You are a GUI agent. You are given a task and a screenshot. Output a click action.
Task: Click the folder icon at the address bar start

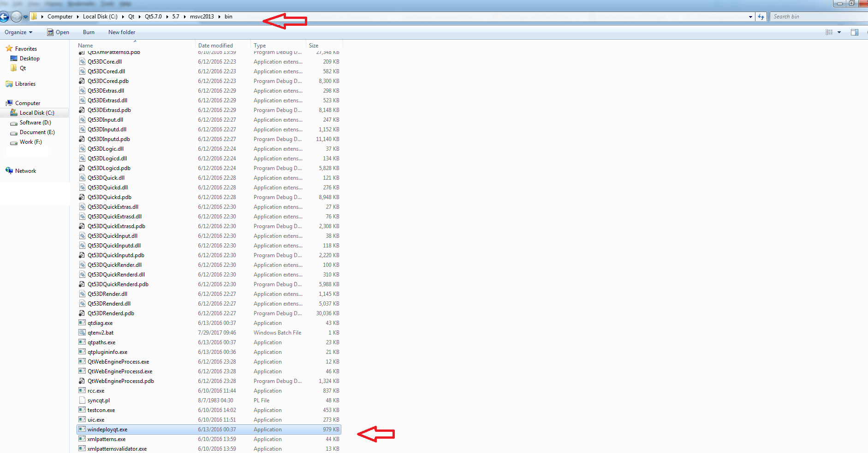click(34, 16)
